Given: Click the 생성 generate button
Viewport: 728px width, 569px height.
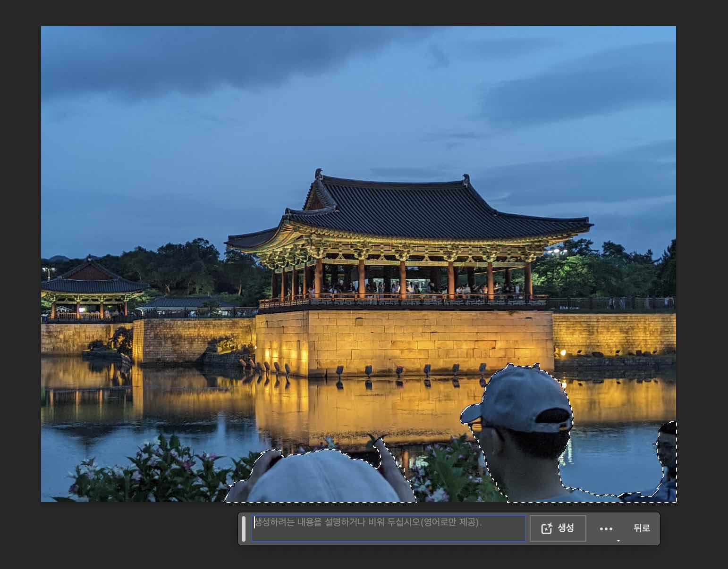Looking at the screenshot, I should [558, 528].
